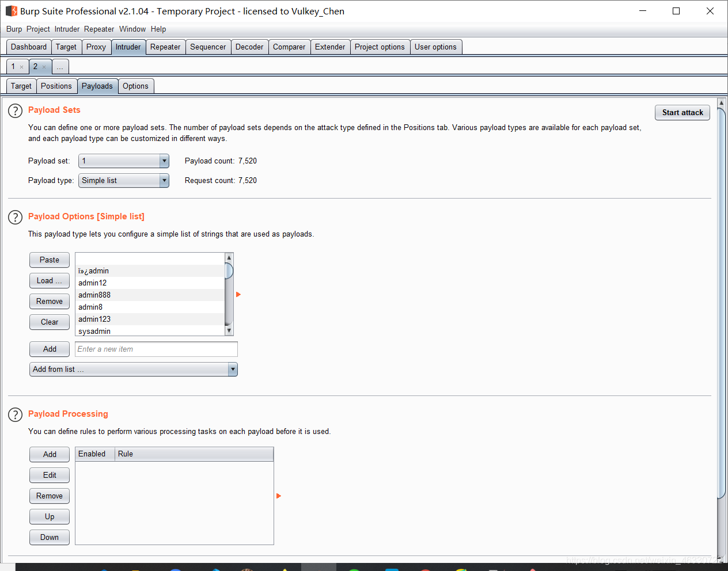Open the Project menu
728x571 pixels.
coord(38,29)
